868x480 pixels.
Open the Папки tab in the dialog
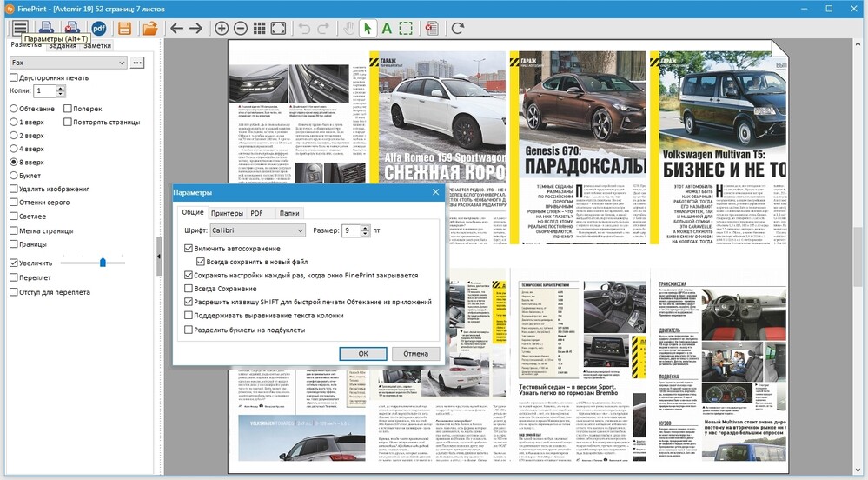click(x=289, y=212)
